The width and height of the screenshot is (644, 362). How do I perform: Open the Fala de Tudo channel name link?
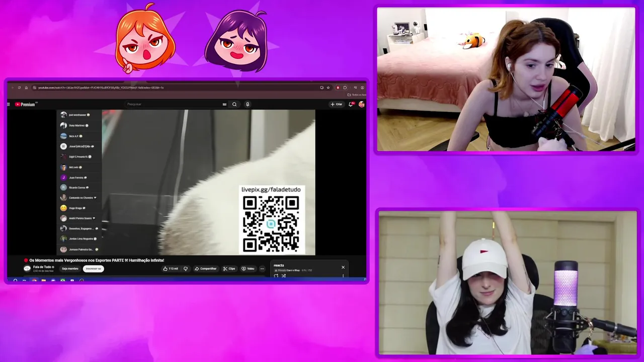[x=42, y=267]
